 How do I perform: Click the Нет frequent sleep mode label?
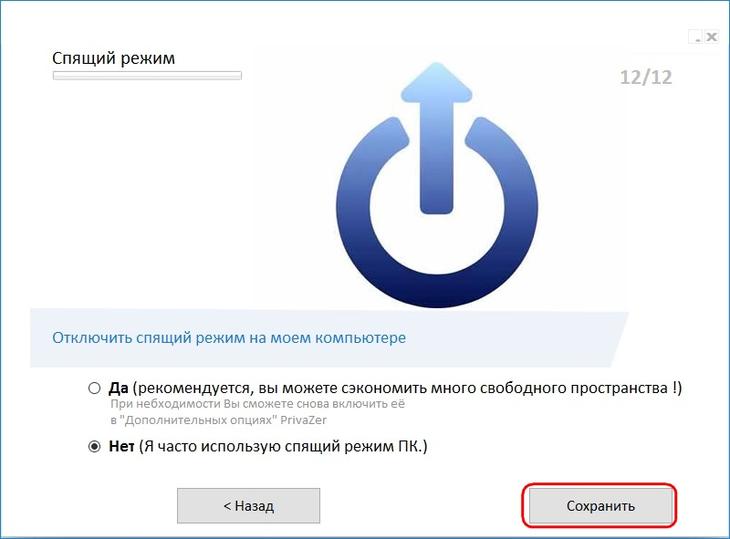coord(268,446)
